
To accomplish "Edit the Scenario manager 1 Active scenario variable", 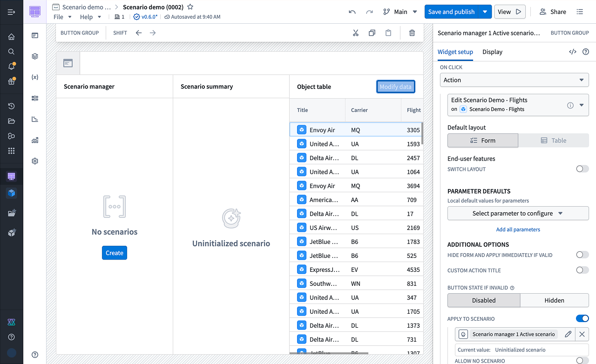I will click(568, 334).
